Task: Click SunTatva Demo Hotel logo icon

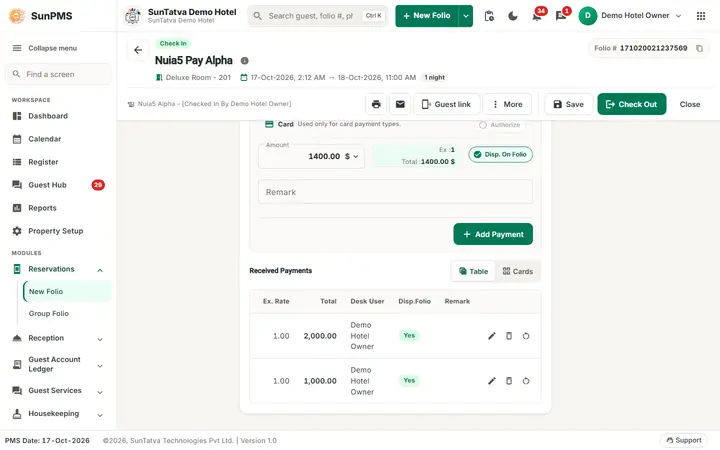Action: point(133,16)
